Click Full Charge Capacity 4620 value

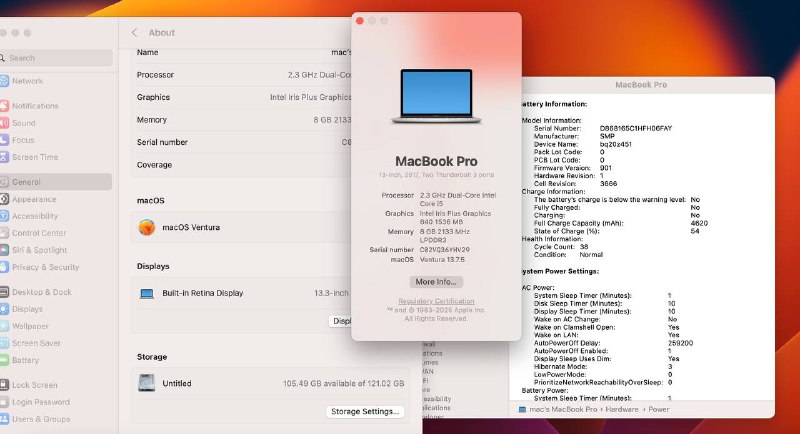[x=699, y=223]
